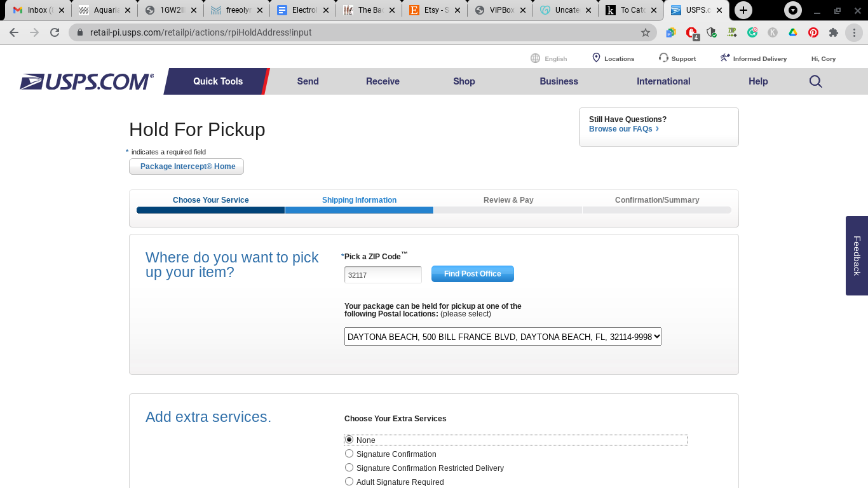Viewport: 868px width, 488px height.
Task: Click the Shipping Information progress bar segment
Action: 359,210
